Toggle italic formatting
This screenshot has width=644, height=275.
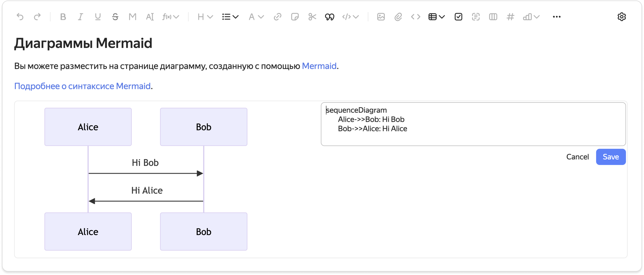pyautogui.click(x=80, y=17)
